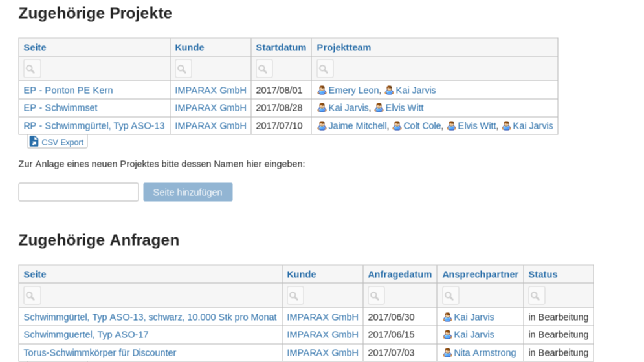Click user icon beside Colt Cole
Image resolution: width=644 pixels, height=362 pixels.
(x=397, y=126)
